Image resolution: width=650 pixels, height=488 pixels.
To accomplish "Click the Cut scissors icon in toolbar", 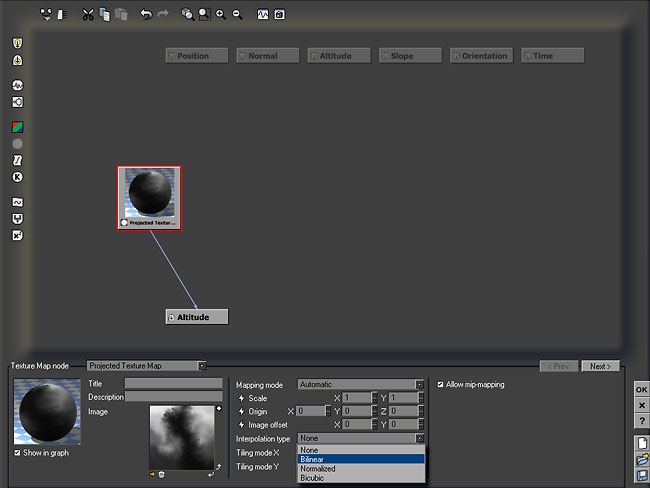I will 88,14.
